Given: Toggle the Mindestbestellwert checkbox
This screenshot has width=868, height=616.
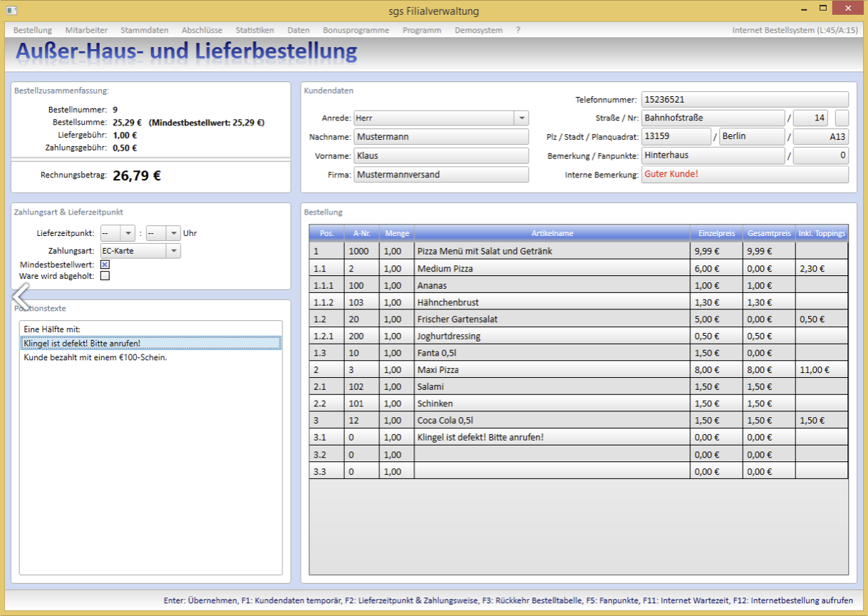Looking at the screenshot, I should coord(105,265).
